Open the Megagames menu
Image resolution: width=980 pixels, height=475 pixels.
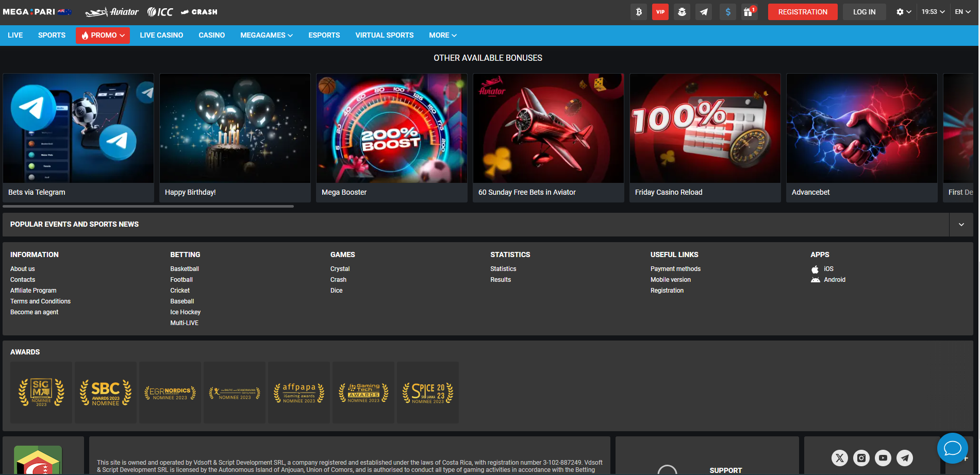266,35
